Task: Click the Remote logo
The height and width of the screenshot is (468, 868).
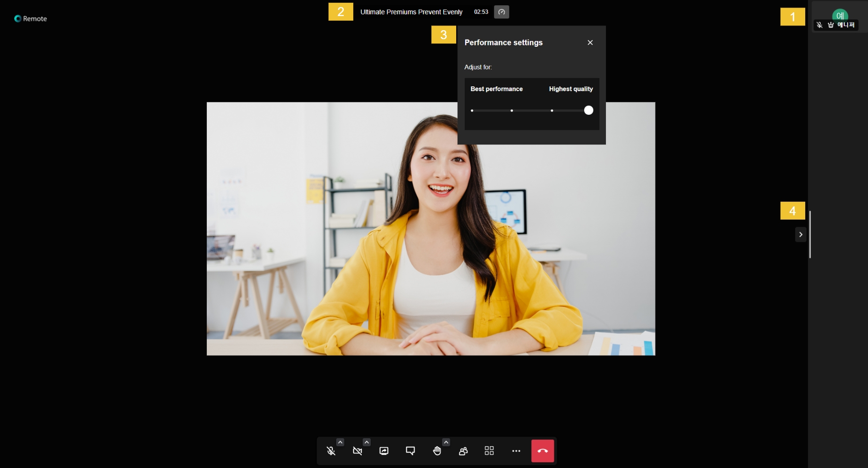Action: point(31,19)
